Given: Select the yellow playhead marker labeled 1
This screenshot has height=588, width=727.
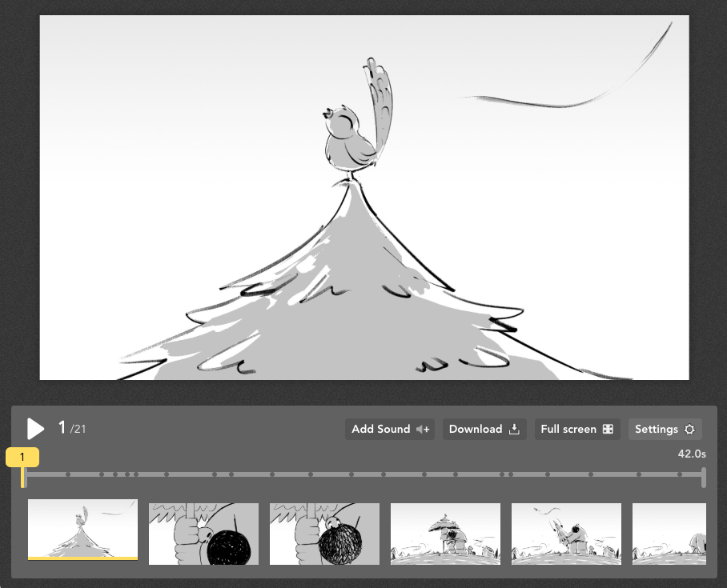Looking at the screenshot, I should pyautogui.click(x=23, y=457).
